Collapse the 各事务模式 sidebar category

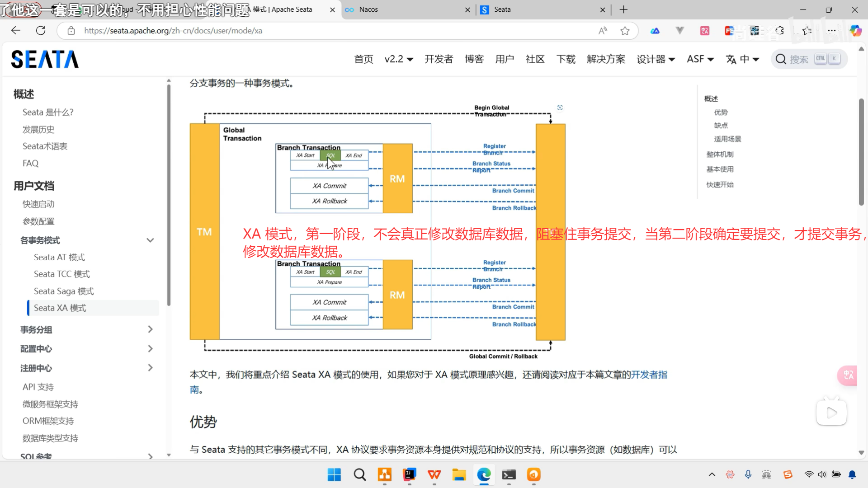click(x=150, y=240)
